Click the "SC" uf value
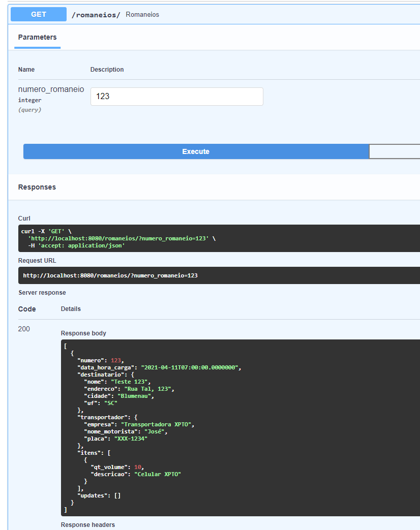This screenshot has width=420, height=530. coord(110,403)
